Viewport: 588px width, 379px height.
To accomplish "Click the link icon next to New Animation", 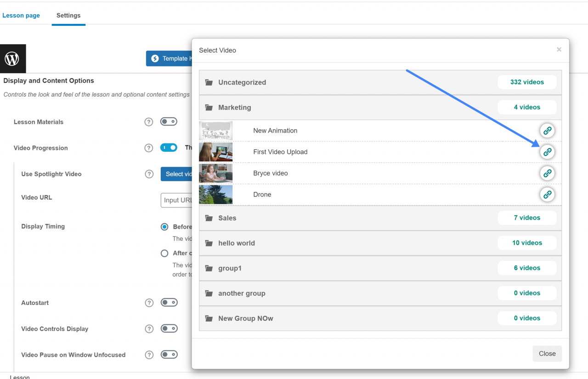I will point(547,130).
